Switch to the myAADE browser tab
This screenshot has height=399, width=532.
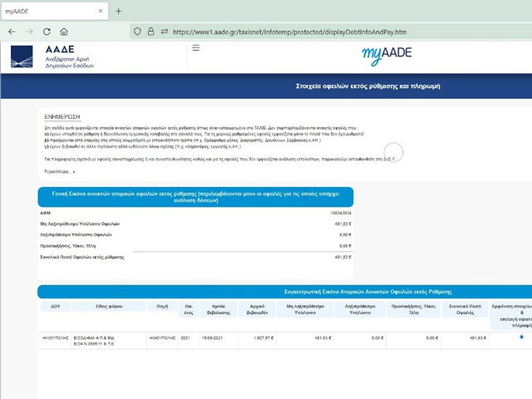[42, 11]
